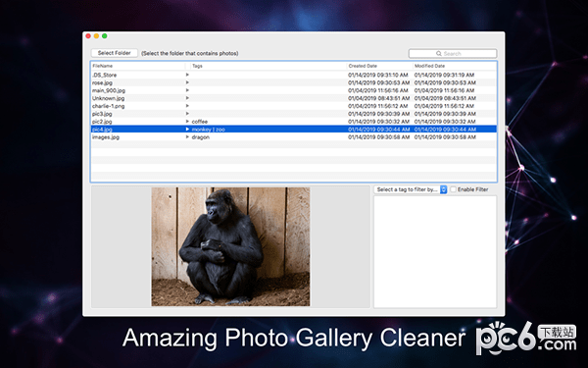Screen dimensions: 588x368
Task: Enable the Enable Filter checkbox
Action: (453, 189)
